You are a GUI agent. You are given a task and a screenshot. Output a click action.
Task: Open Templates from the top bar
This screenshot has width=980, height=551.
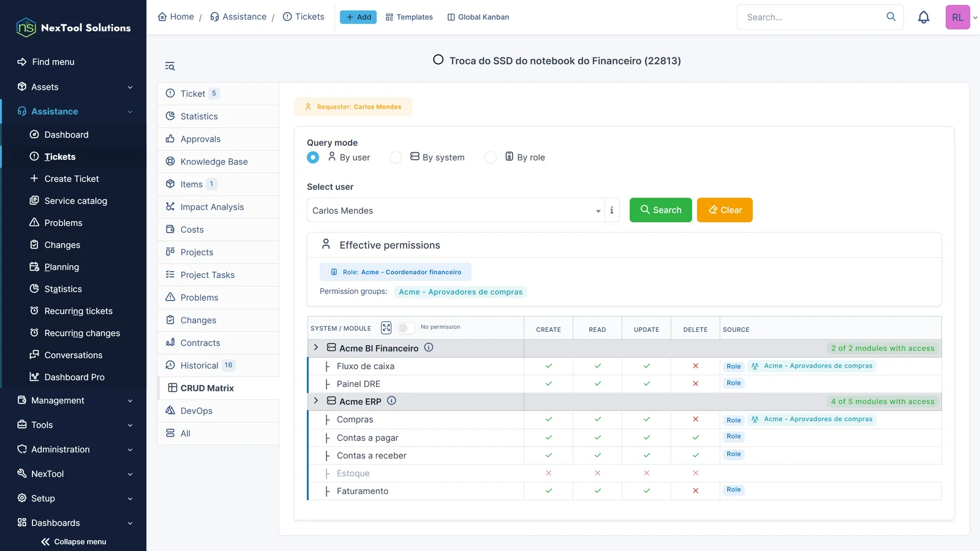click(409, 17)
